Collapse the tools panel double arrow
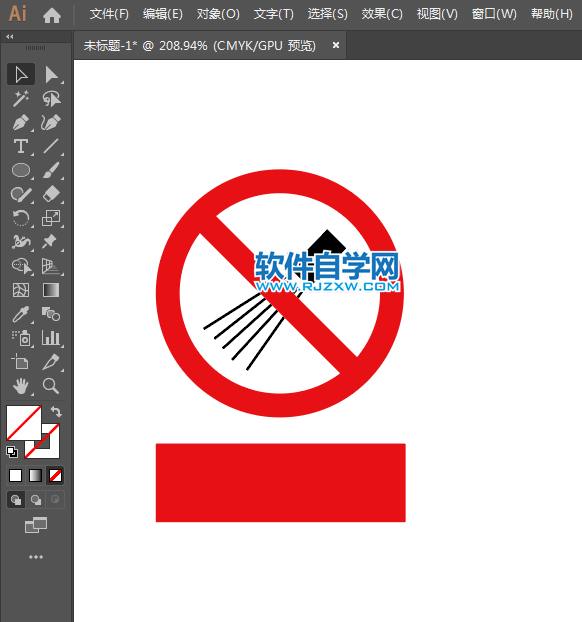The height and width of the screenshot is (622, 582). [x=10, y=36]
